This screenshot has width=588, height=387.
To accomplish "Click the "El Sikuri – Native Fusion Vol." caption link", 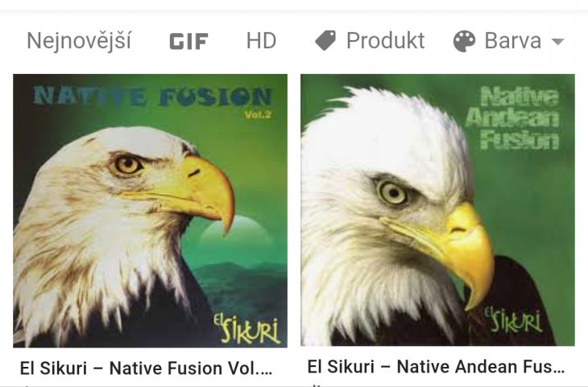I will (x=146, y=368).
